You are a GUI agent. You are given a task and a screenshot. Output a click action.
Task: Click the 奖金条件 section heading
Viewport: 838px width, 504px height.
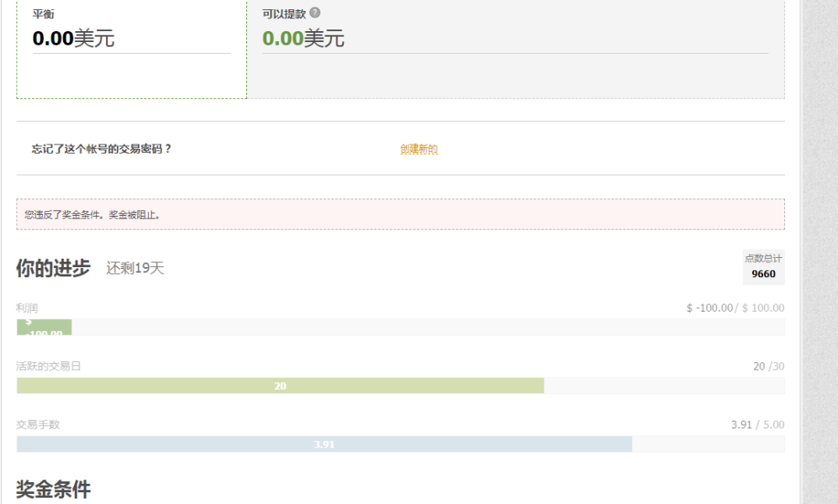point(53,489)
